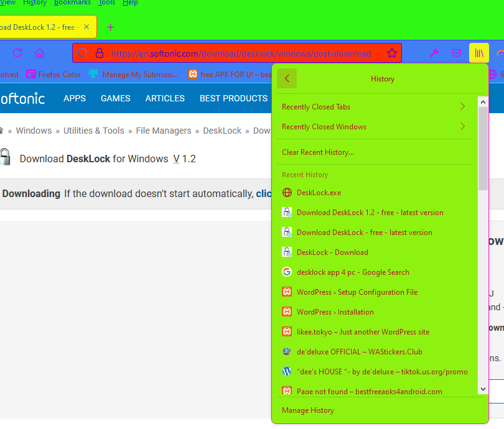Viewport: 504px width, 429px height.
Task: Click the tracking protection shield icon
Action: click(82, 53)
